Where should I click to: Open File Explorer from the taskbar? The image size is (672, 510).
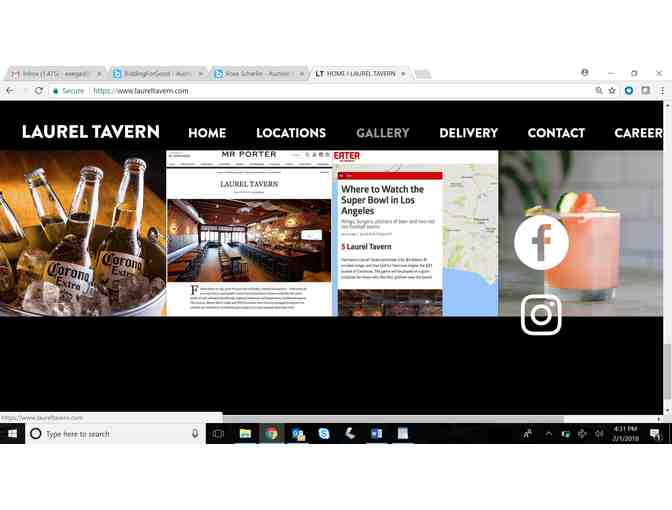[x=245, y=434]
